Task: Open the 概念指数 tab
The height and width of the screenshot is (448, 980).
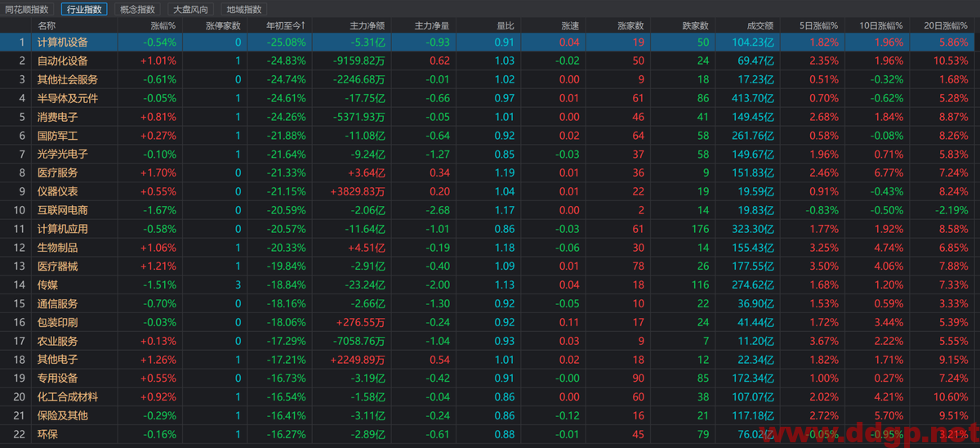Action: (x=136, y=9)
